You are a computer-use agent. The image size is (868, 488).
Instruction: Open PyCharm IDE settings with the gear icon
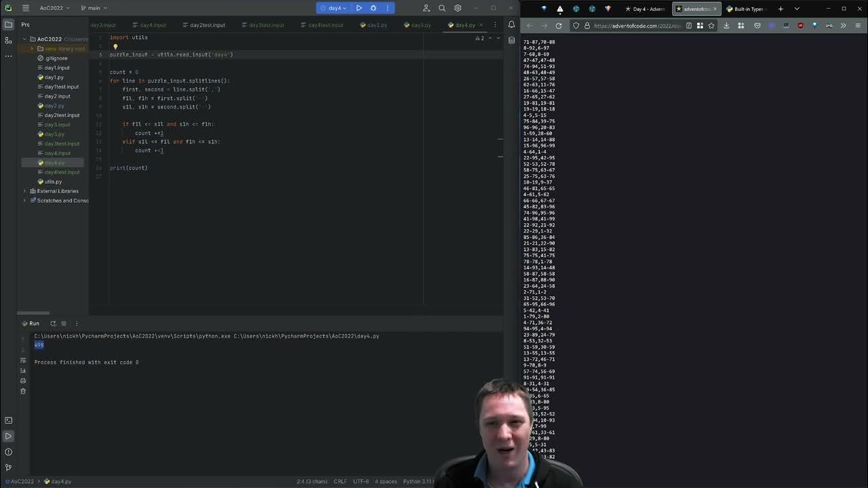point(458,8)
